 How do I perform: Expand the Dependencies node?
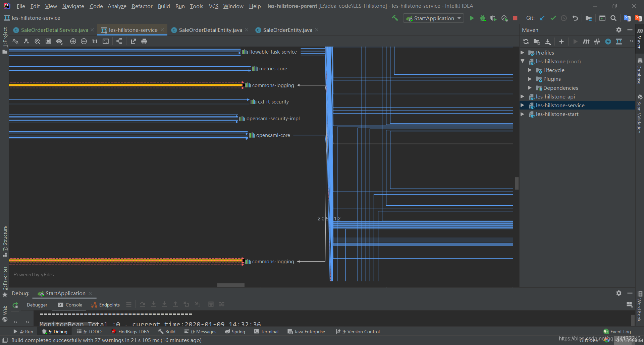pyautogui.click(x=530, y=88)
